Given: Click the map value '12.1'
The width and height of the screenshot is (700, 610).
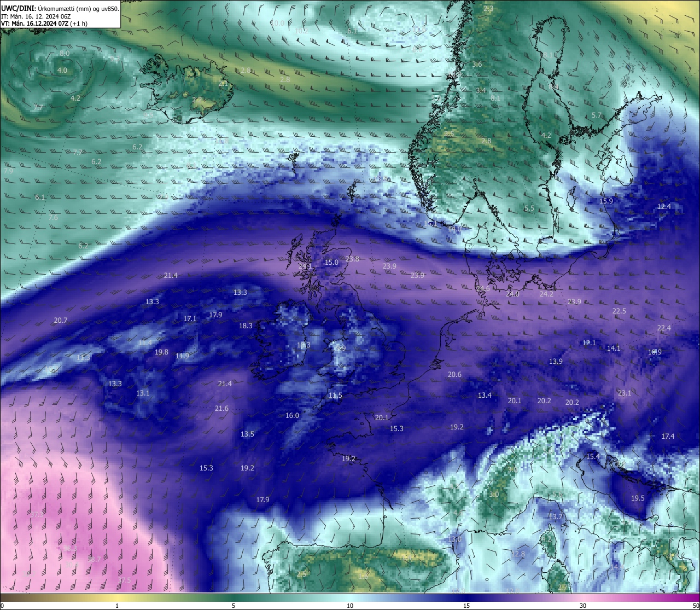Looking at the screenshot, I should [x=589, y=342].
